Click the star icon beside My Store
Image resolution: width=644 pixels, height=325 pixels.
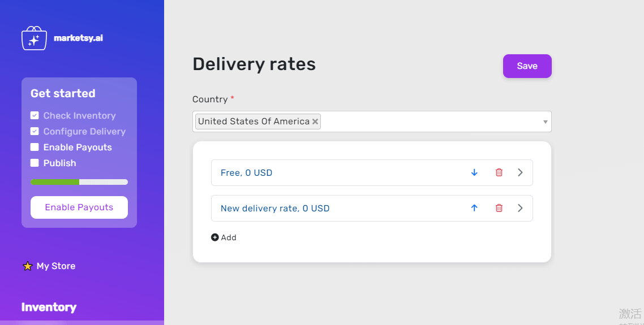[28, 266]
